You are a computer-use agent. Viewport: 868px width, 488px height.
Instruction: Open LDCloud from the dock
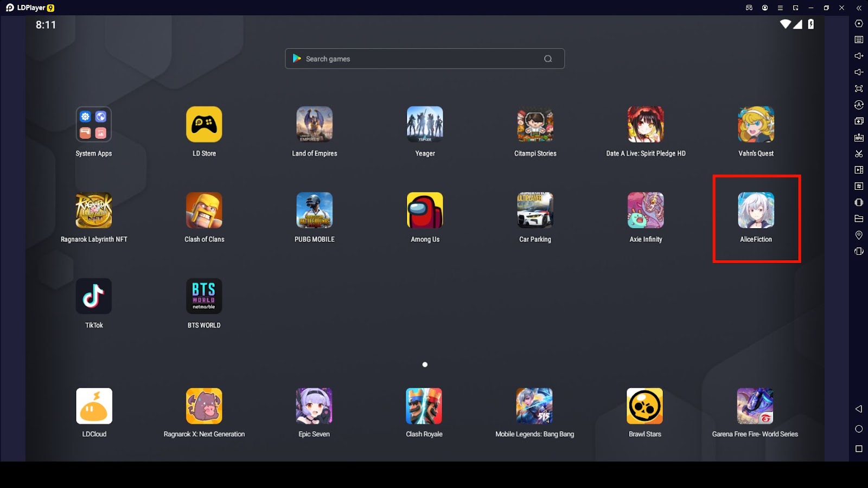tap(94, 406)
